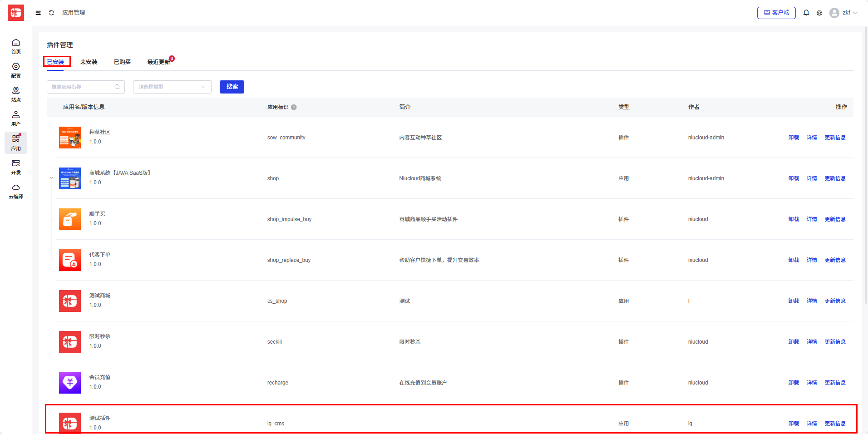This screenshot has height=434, width=868.
Task: Collapse the 商城系统 row expander arrow
Action: click(x=51, y=178)
